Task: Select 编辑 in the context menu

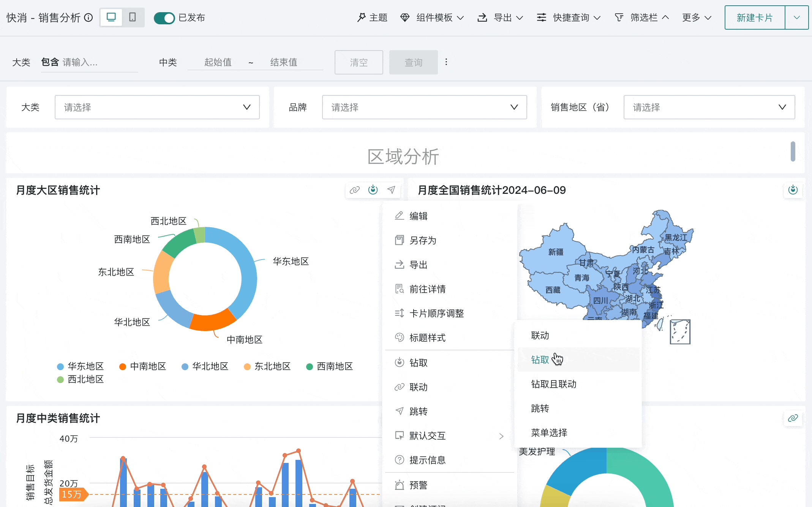Action: click(450, 216)
